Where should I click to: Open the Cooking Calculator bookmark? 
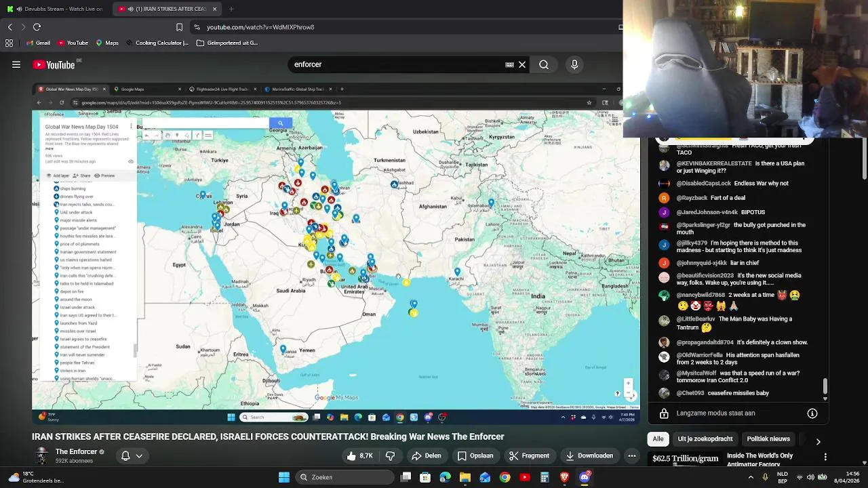click(157, 43)
